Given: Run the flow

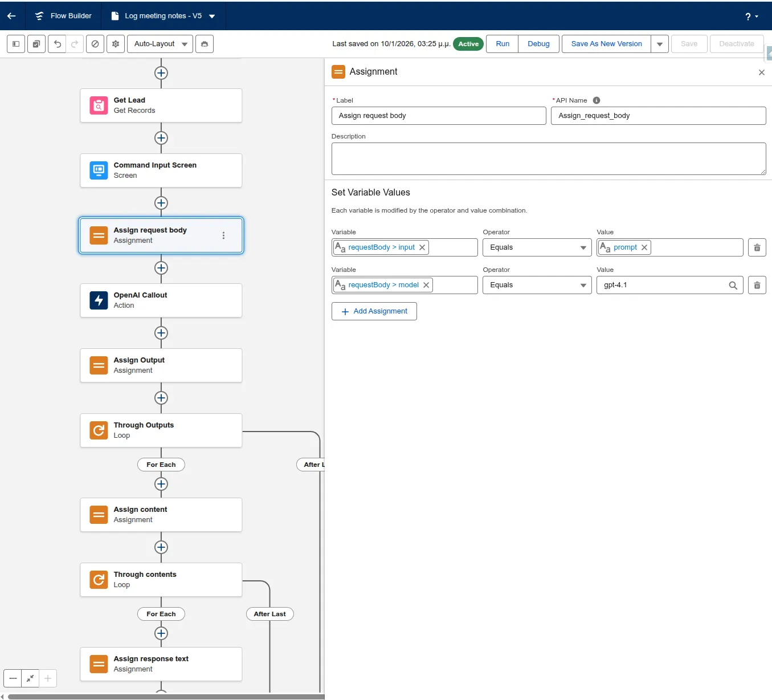Looking at the screenshot, I should coord(502,44).
